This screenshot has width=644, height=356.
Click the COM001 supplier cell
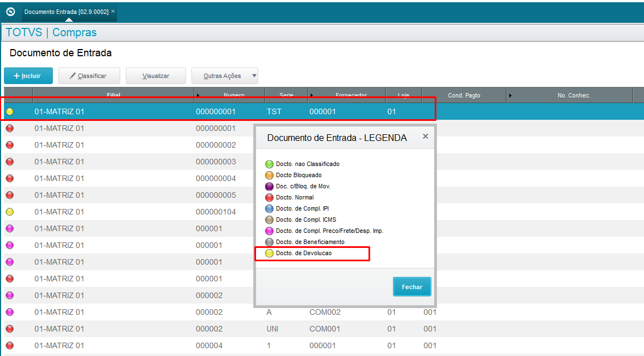pyautogui.click(x=325, y=329)
